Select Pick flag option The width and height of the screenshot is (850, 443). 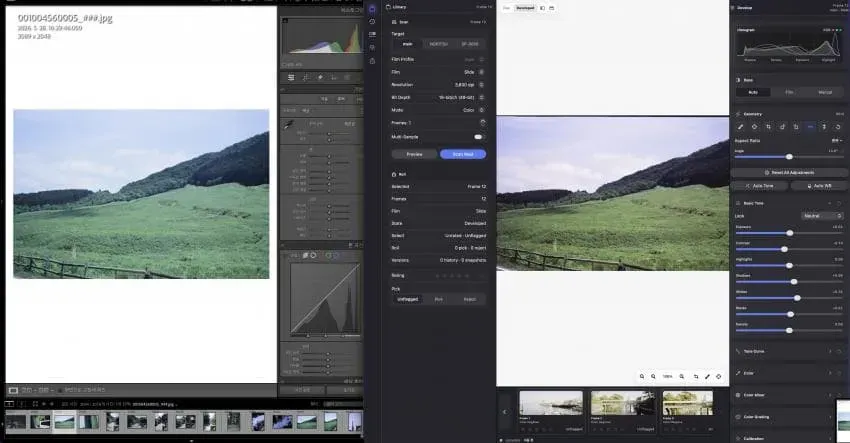pos(439,299)
